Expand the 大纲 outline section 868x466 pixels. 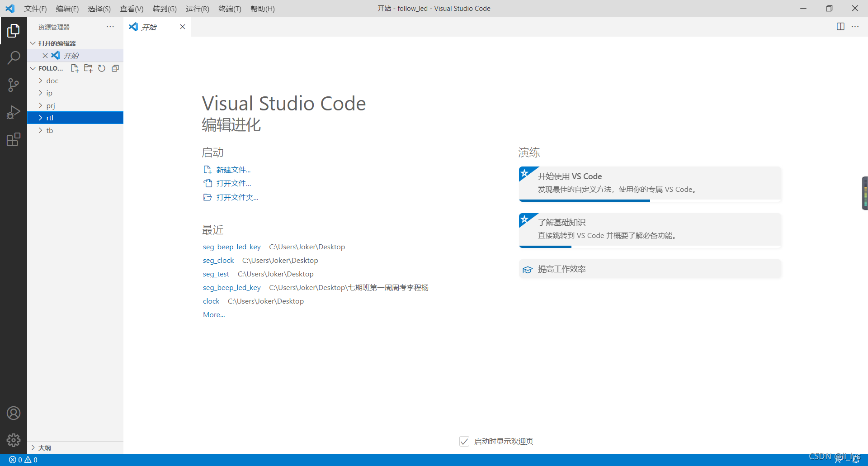pyautogui.click(x=75, y=447)
